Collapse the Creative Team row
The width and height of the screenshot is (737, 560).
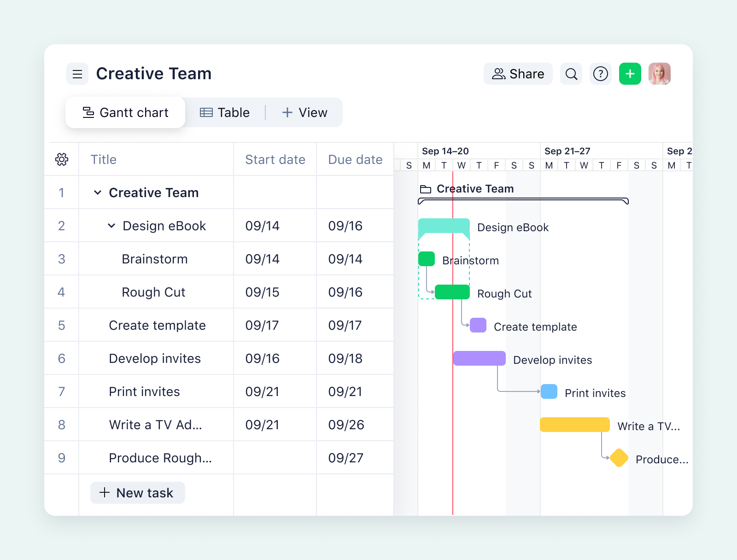click(98, 192)
